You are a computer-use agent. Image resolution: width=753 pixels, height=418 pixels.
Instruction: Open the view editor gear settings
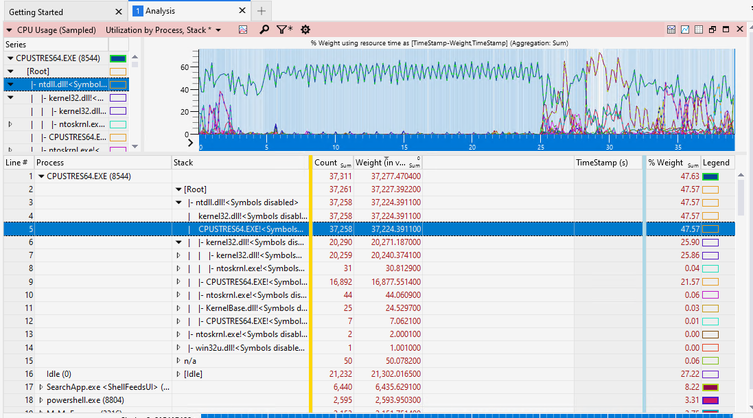[x=305, y=30]
